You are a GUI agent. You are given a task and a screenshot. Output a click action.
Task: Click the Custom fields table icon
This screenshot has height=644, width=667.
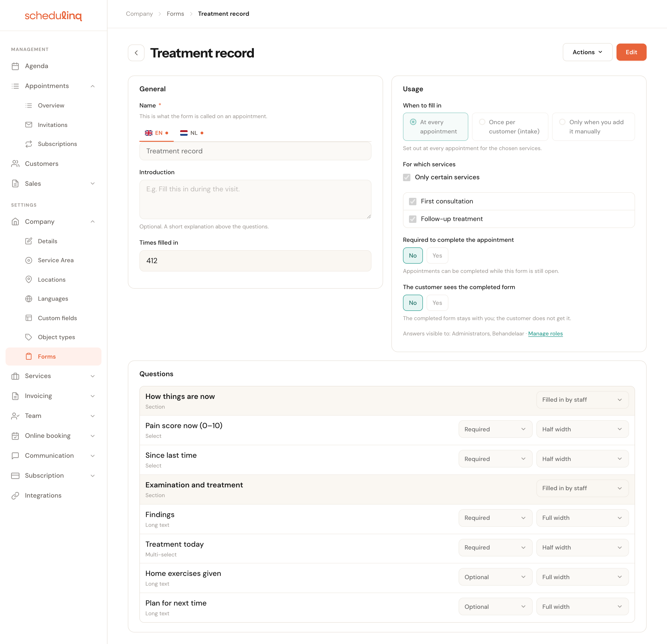[x=29, y=318]
